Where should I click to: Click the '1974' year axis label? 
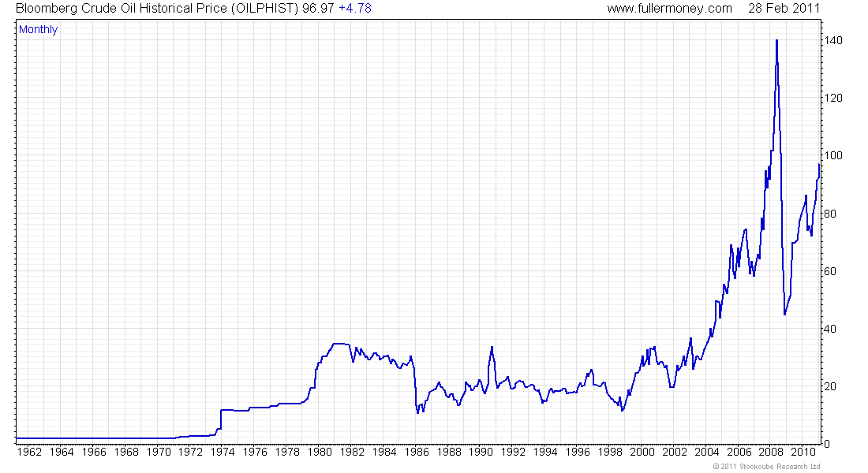pos(223,452)
